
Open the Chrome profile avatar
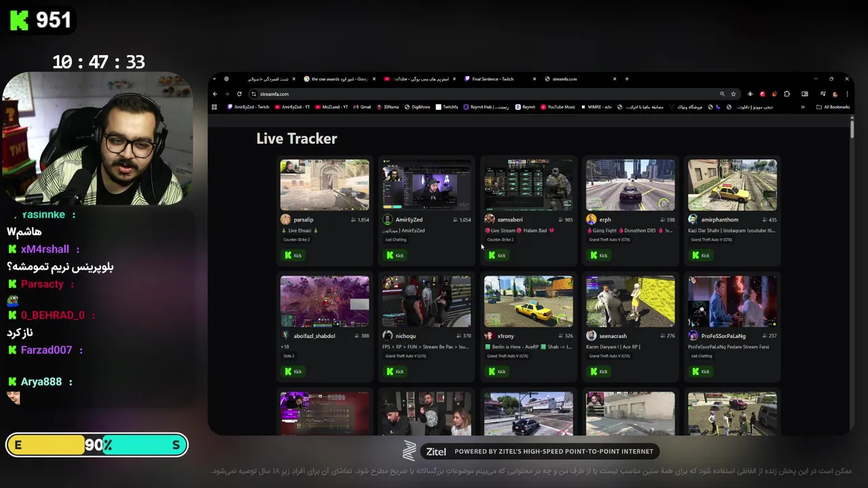point(835,94)
